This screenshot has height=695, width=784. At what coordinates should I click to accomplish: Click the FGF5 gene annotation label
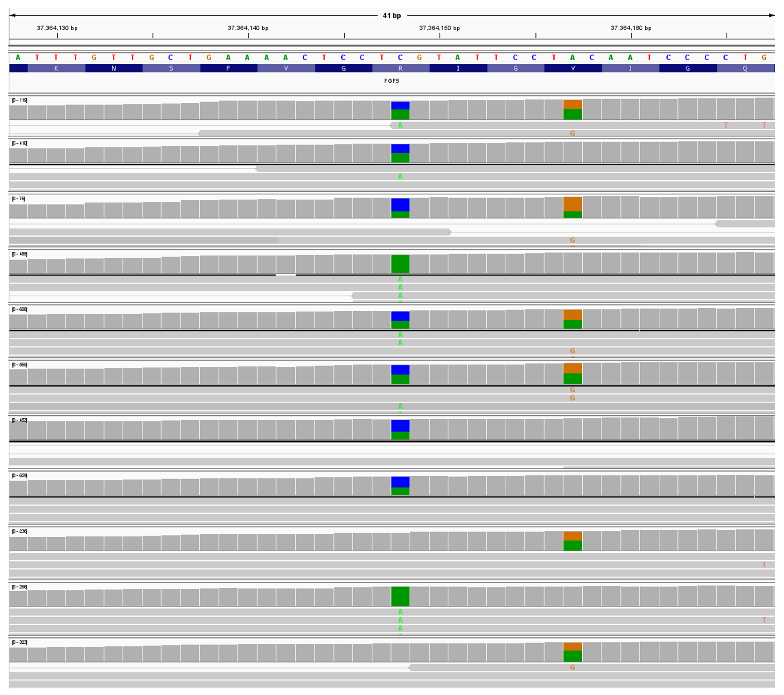pyautogui.click(x=392, y=81)
